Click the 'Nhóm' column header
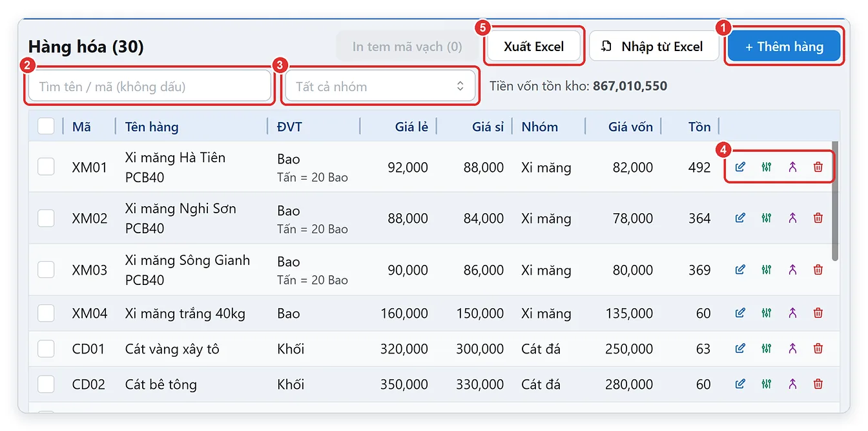Viewport: 868px width, 431px height. pos(539,127)
